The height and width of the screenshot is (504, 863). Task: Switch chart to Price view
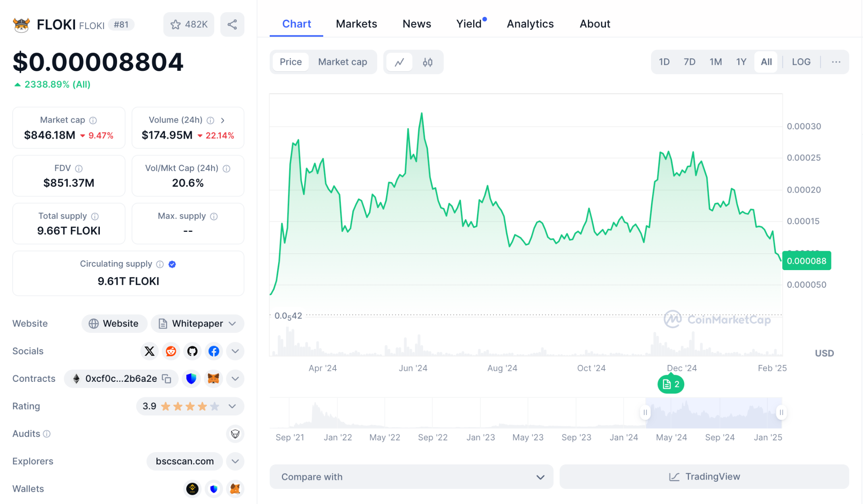(x=291, y=62)
